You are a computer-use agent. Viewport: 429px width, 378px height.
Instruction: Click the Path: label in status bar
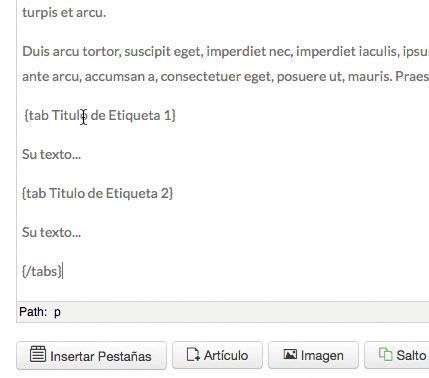coord(33,312)
